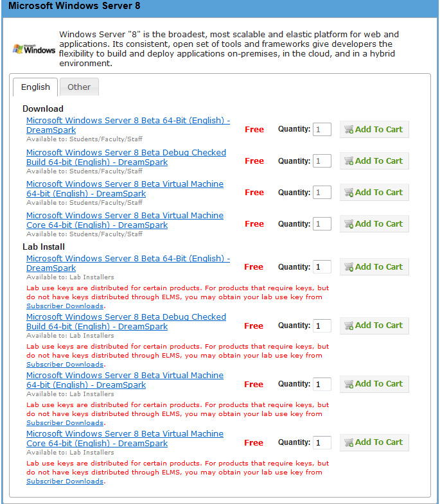Add Download Server 8 Beta 64-Bit to cart
This screenshot has height=504, width=440.
pyautogui.click(x=374, y=130)
